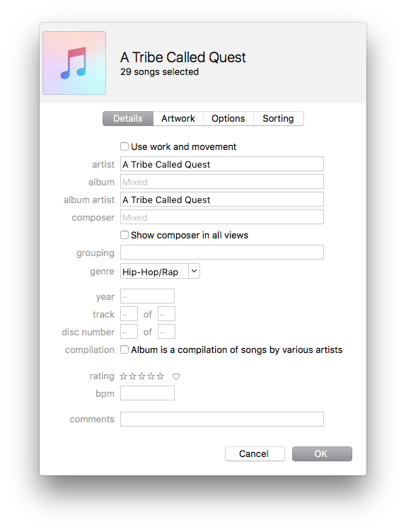Open the genre dropdown arrow

[x=194, y=271]
